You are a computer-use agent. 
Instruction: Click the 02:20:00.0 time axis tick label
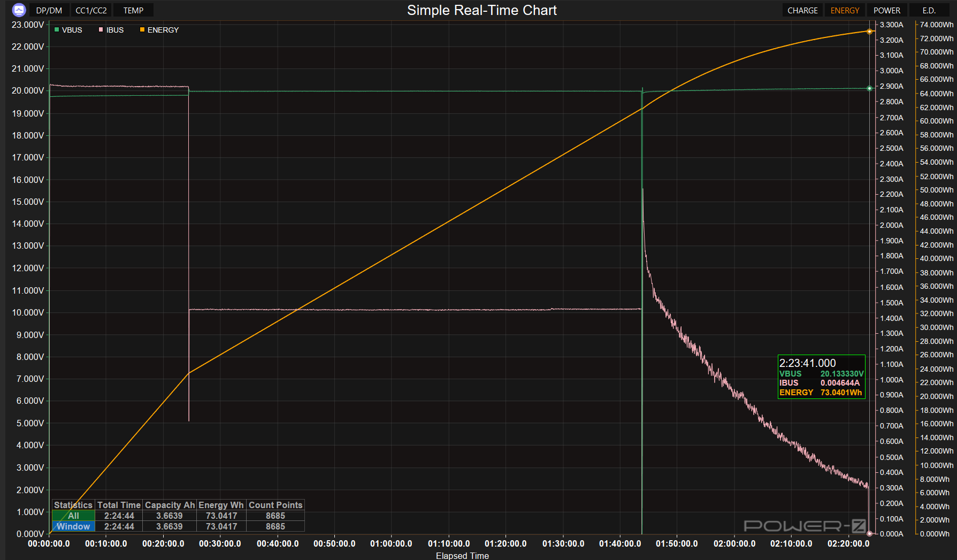848,543
